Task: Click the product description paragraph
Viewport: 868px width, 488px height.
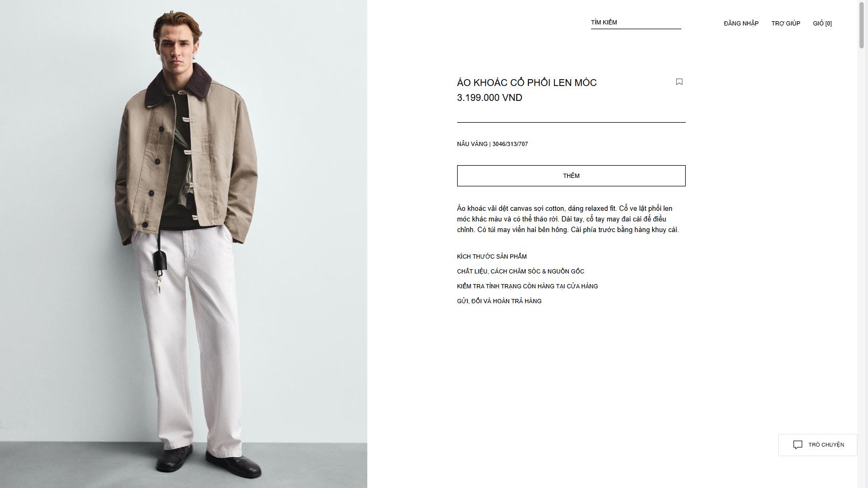Action: coord(568,219)
